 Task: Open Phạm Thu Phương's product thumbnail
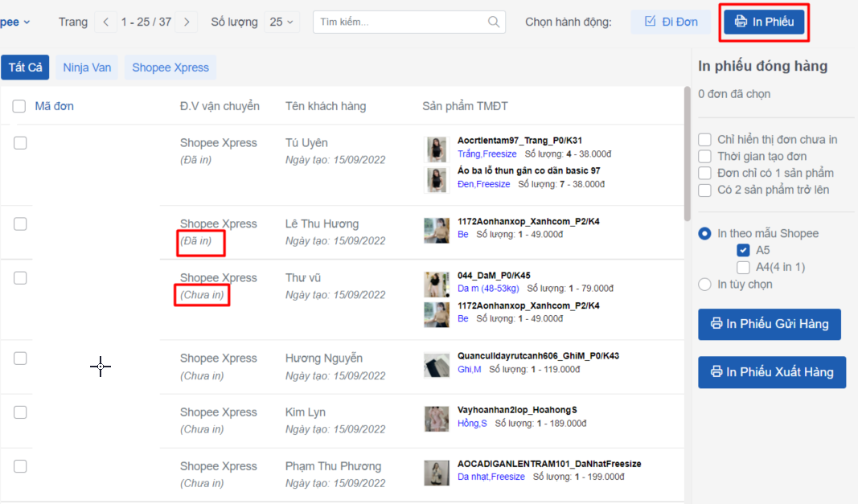pos(437,472)
